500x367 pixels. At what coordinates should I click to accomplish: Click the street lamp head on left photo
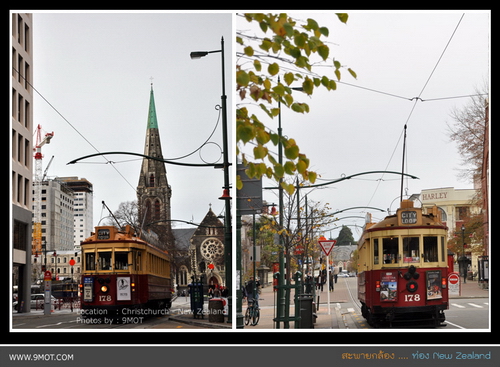tap(199, 55)
